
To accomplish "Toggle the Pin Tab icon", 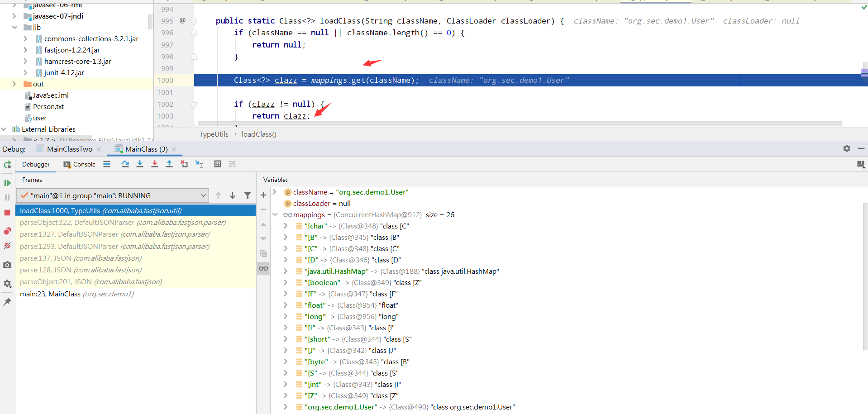I will click(x=7, y=302).
